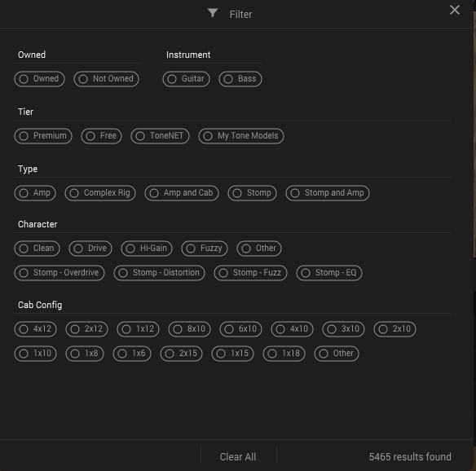Image resolution: width=476 pixels, height=471 pixels.
Task: Toggle the Not Owned filter
Action: pyautogui.click(x=106, y=79)
